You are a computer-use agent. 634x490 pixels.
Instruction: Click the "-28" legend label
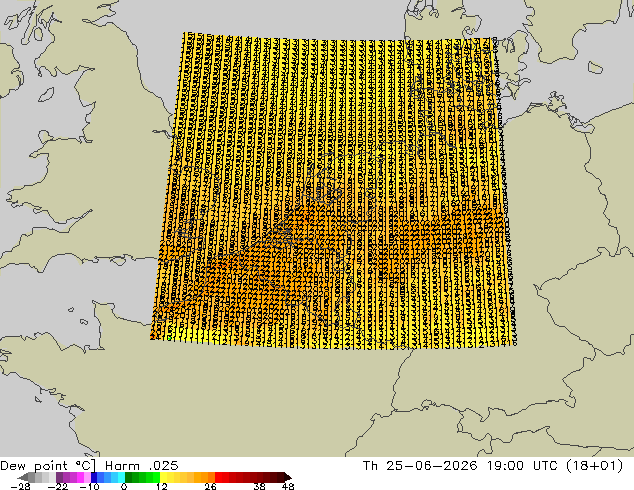click(x=20, y=486)
